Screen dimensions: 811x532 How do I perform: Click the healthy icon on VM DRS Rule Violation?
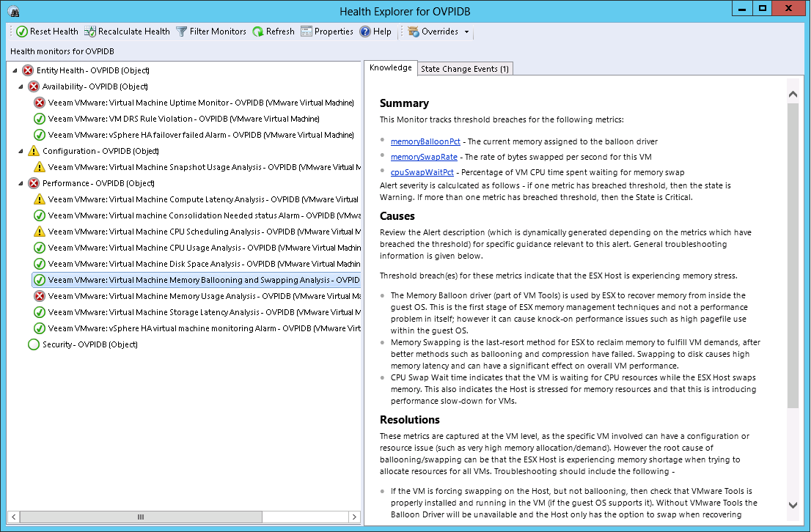40,119
